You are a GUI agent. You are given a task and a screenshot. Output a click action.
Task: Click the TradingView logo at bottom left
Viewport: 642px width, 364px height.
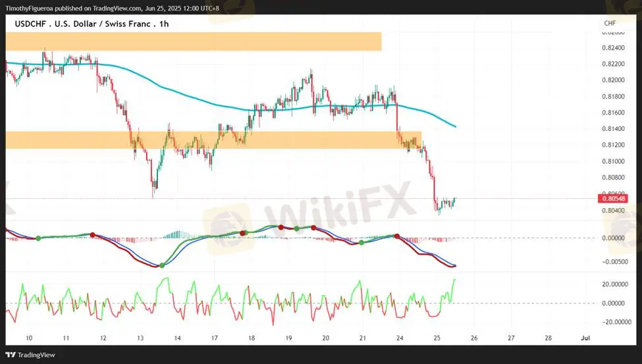(30, 355)
